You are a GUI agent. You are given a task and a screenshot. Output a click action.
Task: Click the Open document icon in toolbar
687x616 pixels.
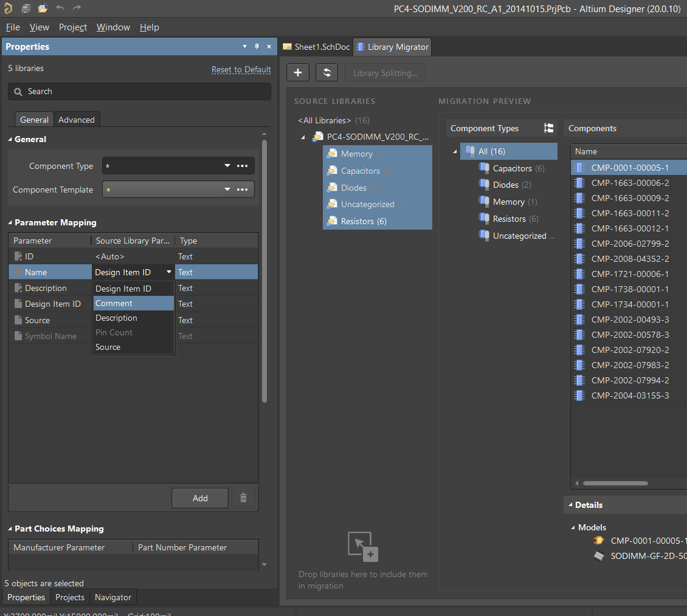coord(41,8)
